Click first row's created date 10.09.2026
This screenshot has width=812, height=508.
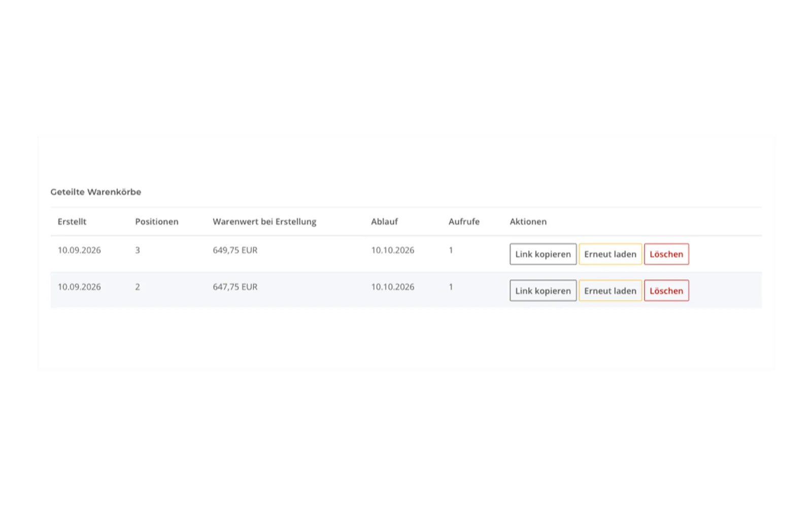pyautogui.click(x=79, y=250)
